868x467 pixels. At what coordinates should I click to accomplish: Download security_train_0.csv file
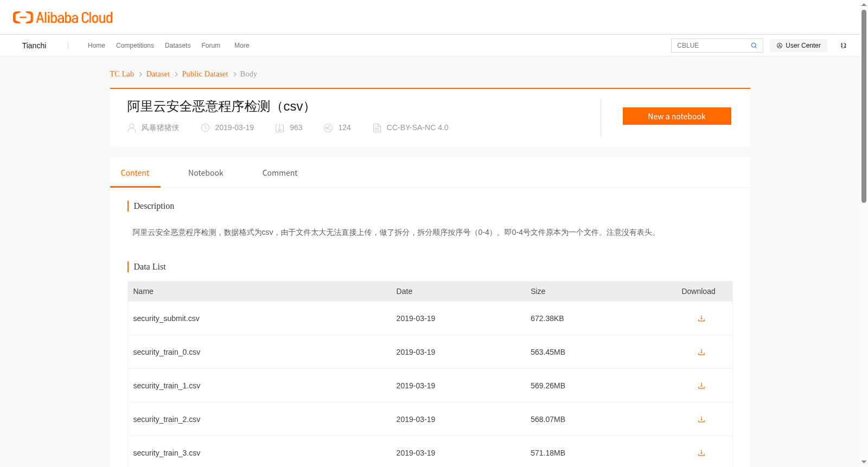coord(701,352)
